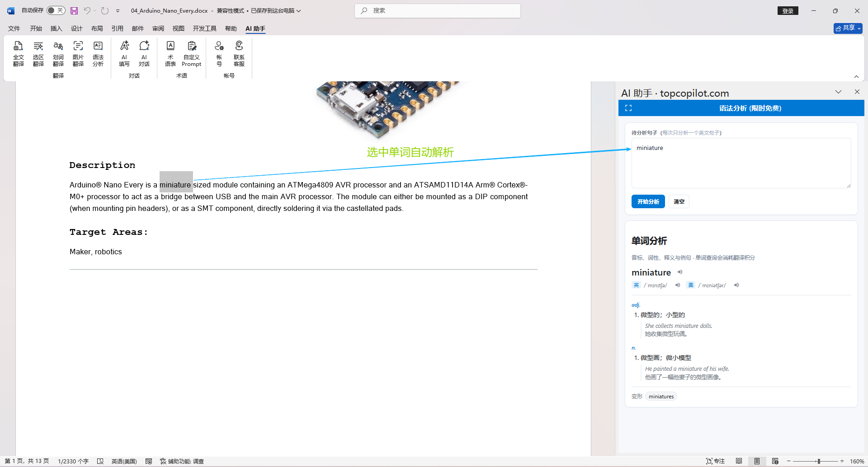Open the AI对话 chat tool
This screenshot has width=868, height=467.
[144, 53]
